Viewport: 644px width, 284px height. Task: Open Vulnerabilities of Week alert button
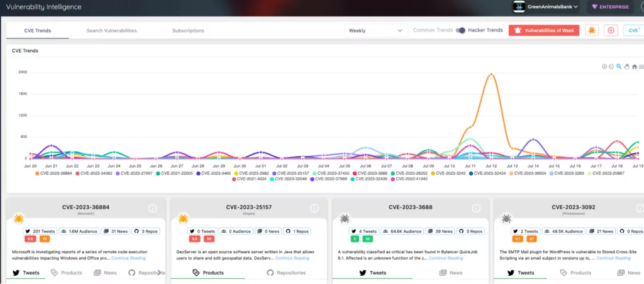pos(544,30)
